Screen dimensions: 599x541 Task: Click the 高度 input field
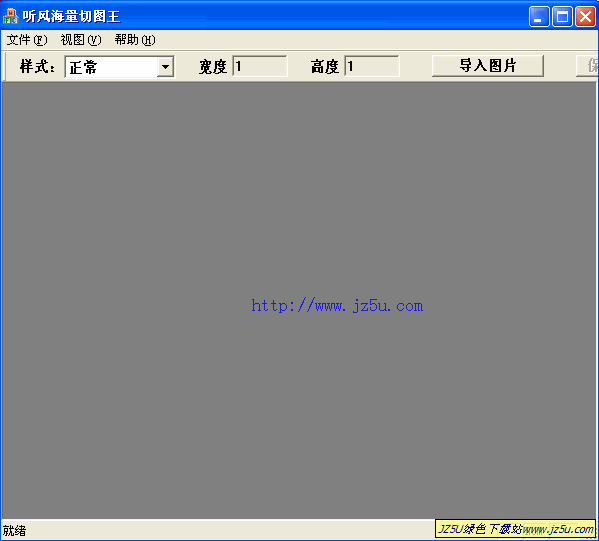372,66
